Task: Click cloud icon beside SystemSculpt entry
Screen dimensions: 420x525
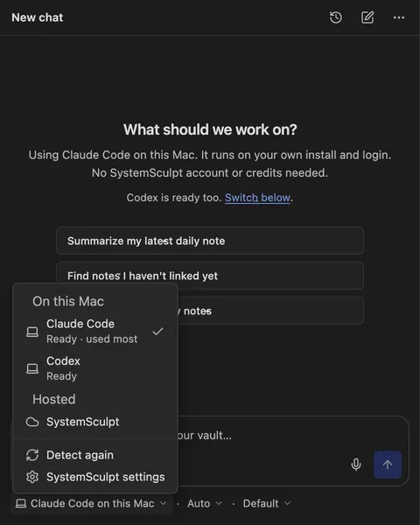Action: (x=32, y=422)
